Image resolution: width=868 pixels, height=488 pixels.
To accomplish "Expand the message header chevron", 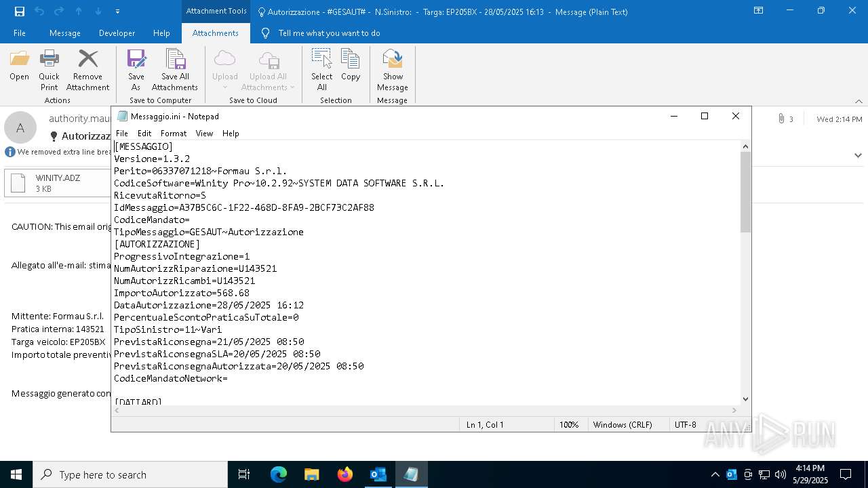I will pyautogui.click(x=858, y=155).
